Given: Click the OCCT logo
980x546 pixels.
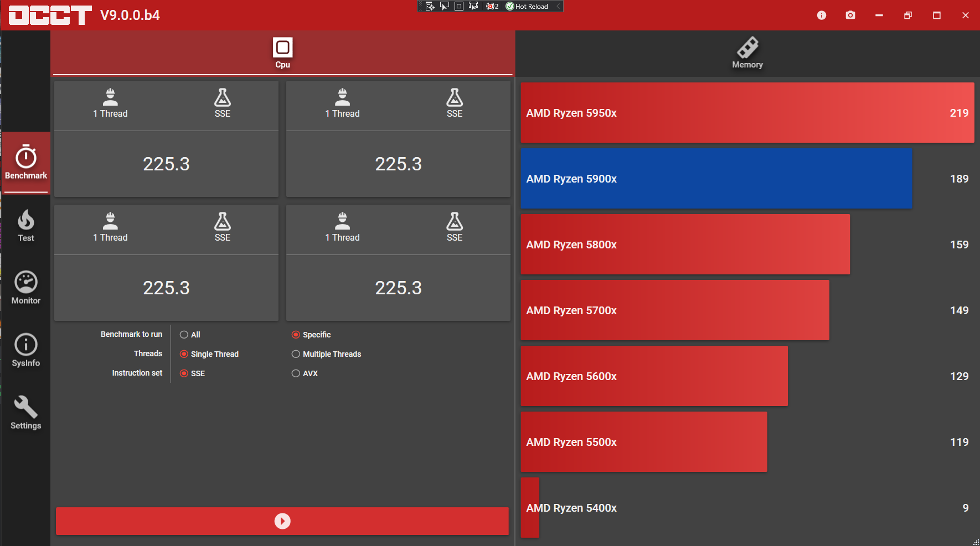Looking at the screenshot, I should tap(50, 15).
